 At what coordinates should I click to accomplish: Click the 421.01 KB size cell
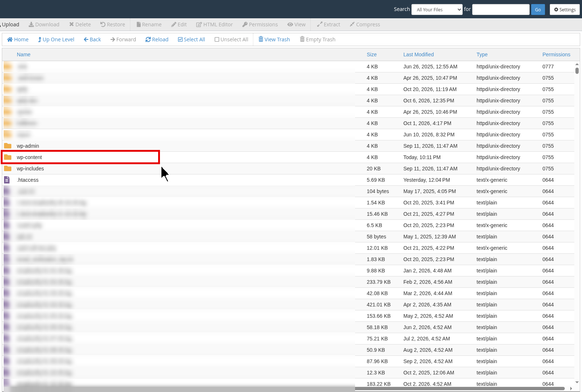click(x=378, y=305)
